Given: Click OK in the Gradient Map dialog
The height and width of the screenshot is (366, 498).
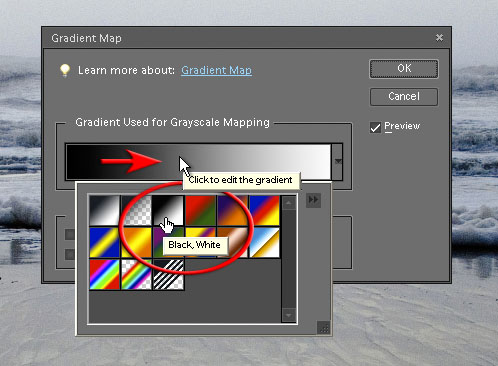Looking at the screenshot, I should pyautogui.click(x=404, y=69).
